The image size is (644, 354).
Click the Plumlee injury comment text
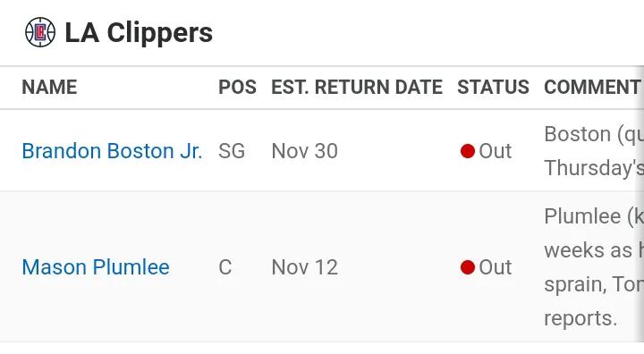coord(594,267)
